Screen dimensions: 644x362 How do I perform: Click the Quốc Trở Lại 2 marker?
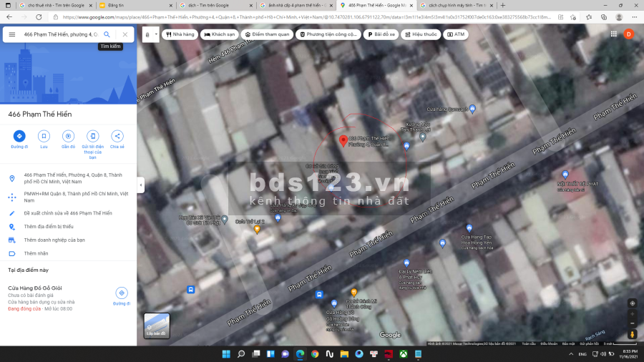point(257,230)
